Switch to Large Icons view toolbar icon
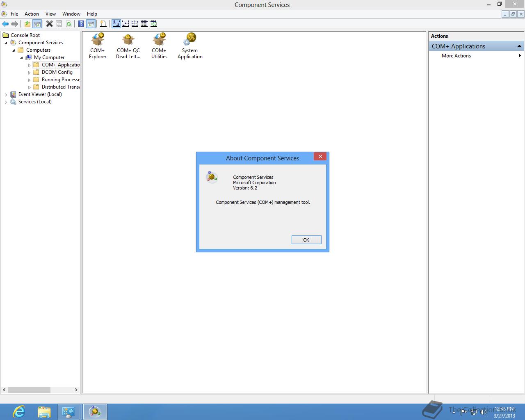The width and height of the screenshot is (525, 420). [116, 24]
